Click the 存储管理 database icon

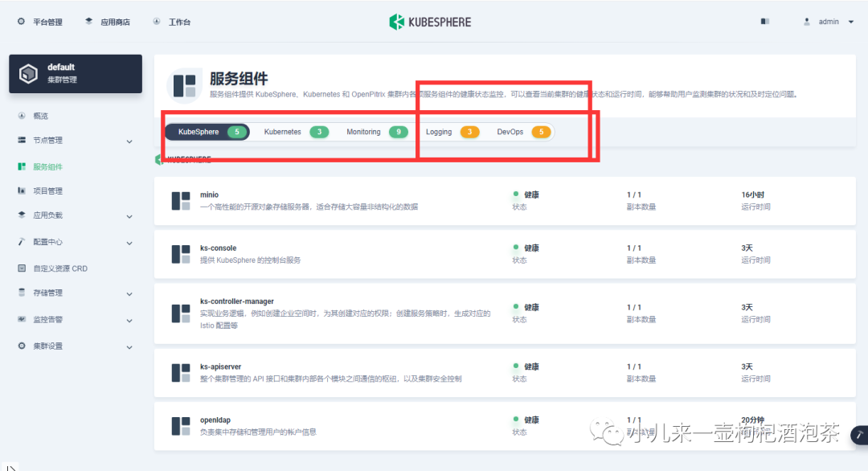click(x=22, y=293)
